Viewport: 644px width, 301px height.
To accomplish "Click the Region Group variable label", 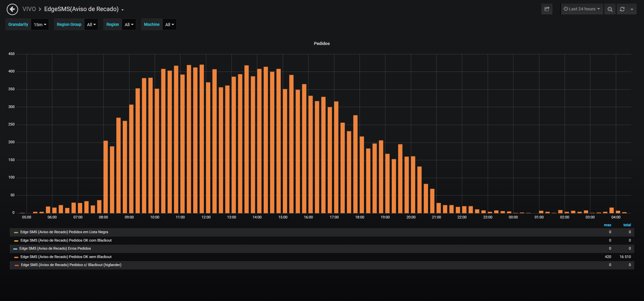I will 69,24.
